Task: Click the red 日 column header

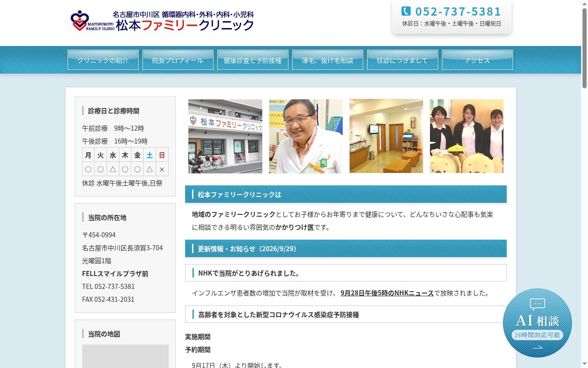Action: coord(162,155)
